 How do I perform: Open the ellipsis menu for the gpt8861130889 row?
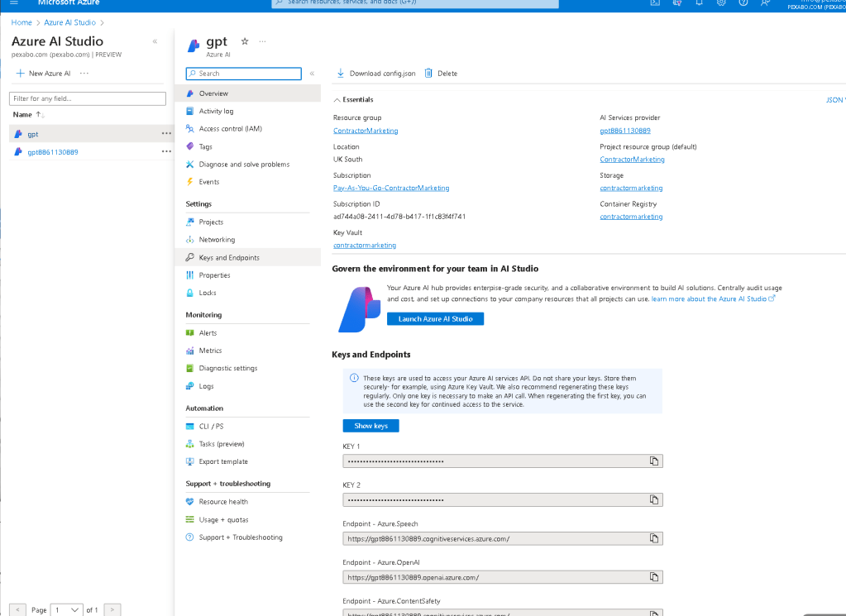[166, 151]
